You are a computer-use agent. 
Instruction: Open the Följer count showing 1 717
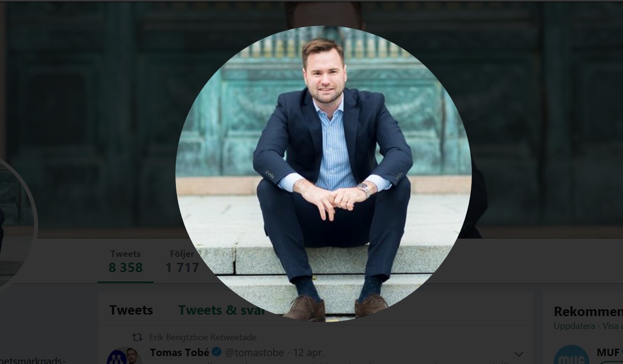pos(182,261)
